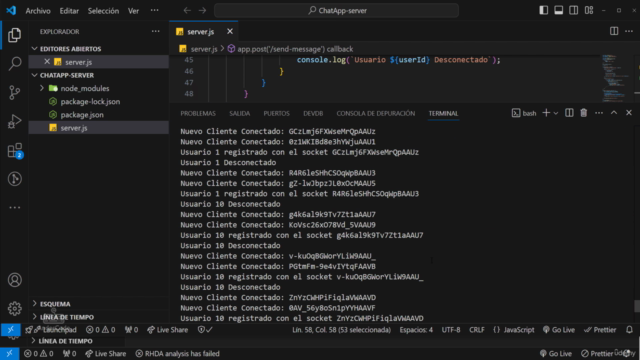Close the terminal panel

click(x=629, y=113)
